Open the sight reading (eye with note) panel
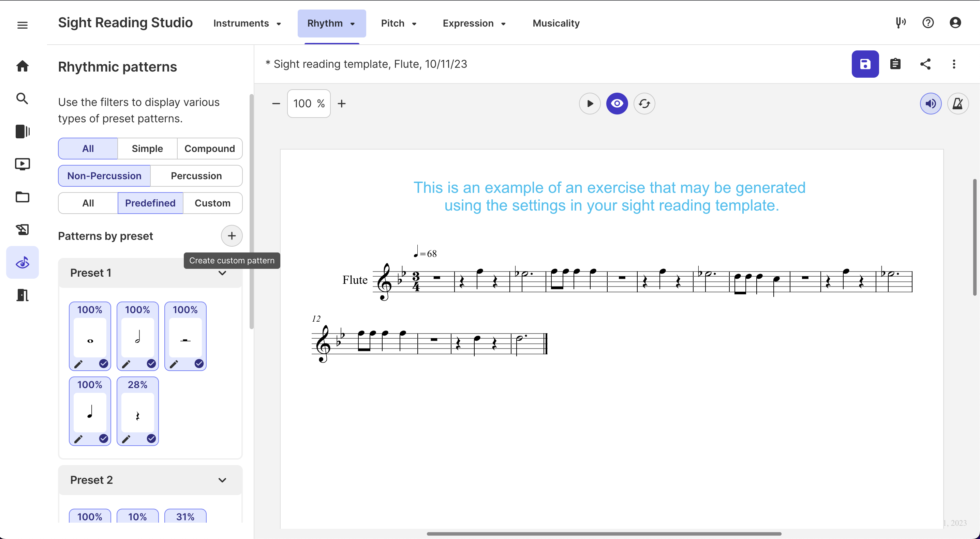Screen dimensions: 980x539 [23, 262]
